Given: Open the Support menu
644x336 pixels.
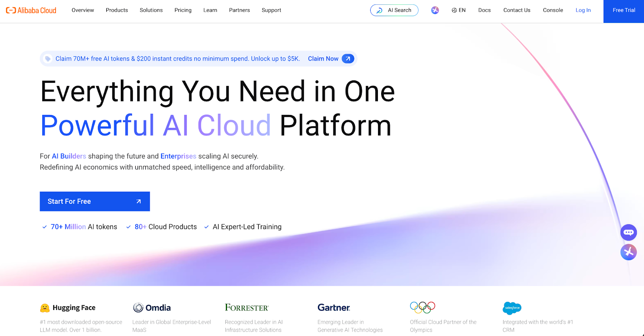Looking at the screenshot, I should click(272, 10).
